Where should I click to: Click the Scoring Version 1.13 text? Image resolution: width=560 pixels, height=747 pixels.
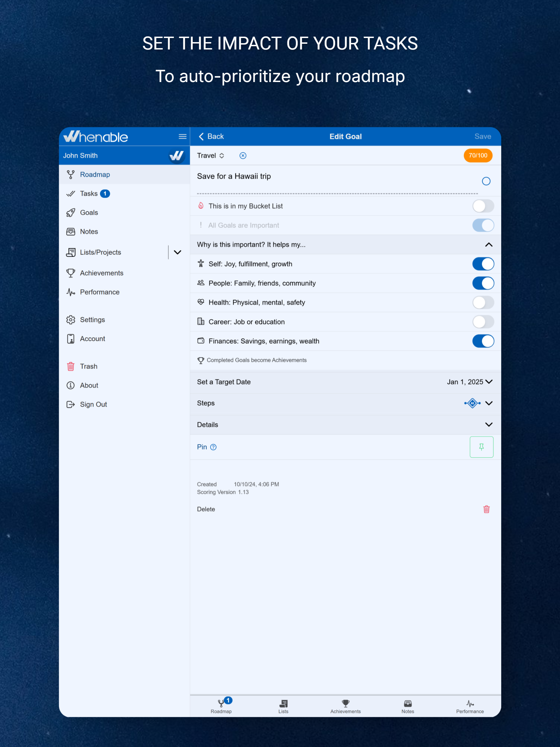coord(223,492)
